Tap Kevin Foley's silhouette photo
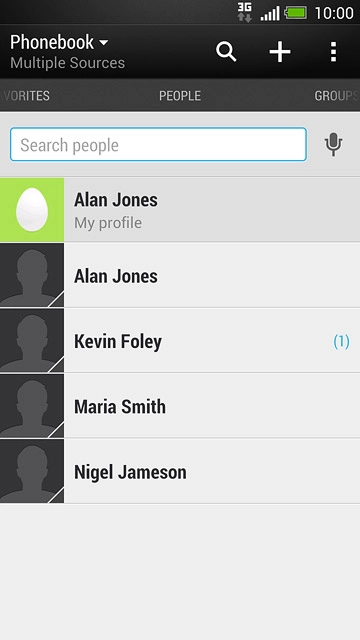Viewport: 360px width, 640px height. click(x=32, y=340)
